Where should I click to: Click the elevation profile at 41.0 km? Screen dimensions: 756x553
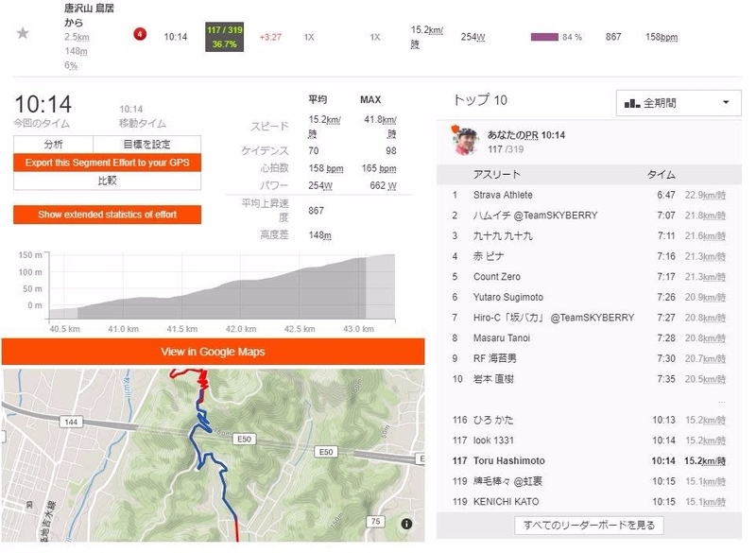pyautogui.click(x=124, y=308)
